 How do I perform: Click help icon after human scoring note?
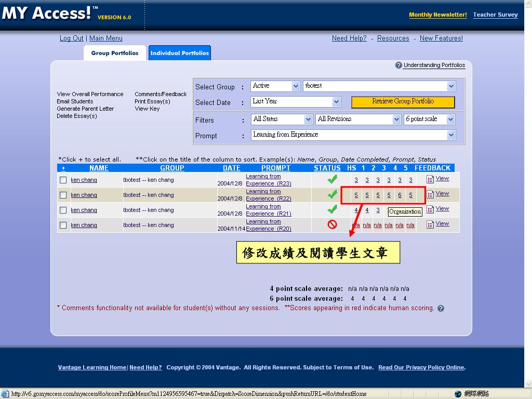pyautogui.click(x=441, y=309)
